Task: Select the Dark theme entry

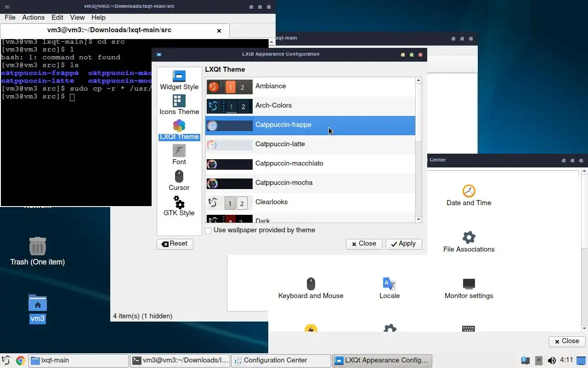Action: tap(310, 218)
